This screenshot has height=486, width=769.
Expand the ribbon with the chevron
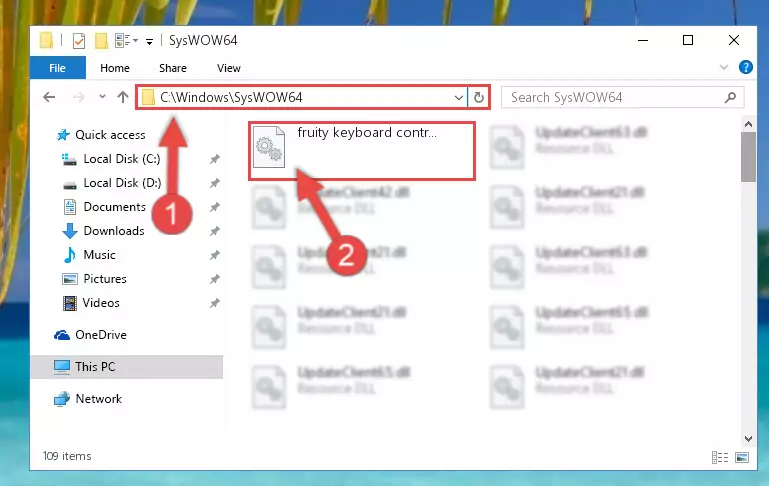[723, 67]
